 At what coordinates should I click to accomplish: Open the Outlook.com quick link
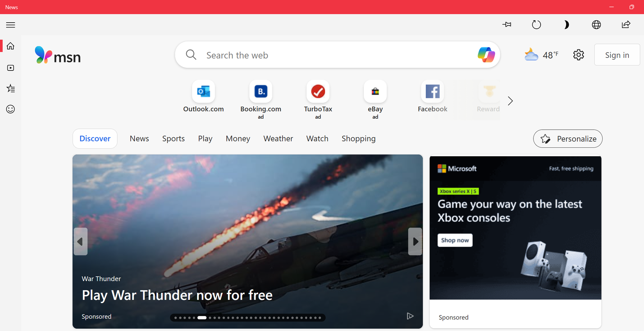[x=203, y=91]
